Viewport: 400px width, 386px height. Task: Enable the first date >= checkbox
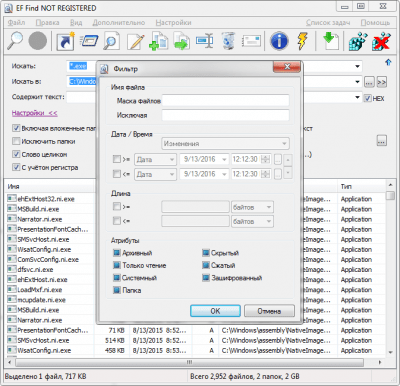117,159
